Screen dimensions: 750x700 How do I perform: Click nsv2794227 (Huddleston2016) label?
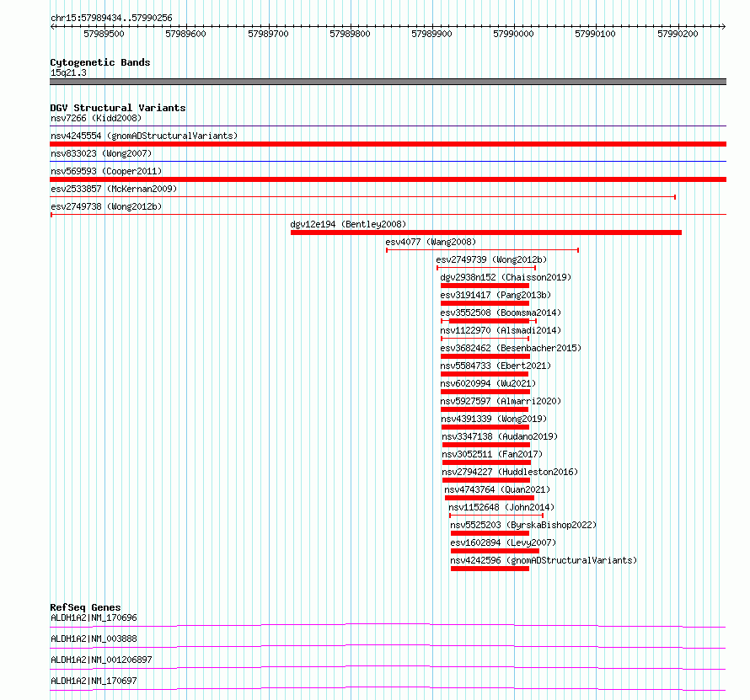(510, 472)
